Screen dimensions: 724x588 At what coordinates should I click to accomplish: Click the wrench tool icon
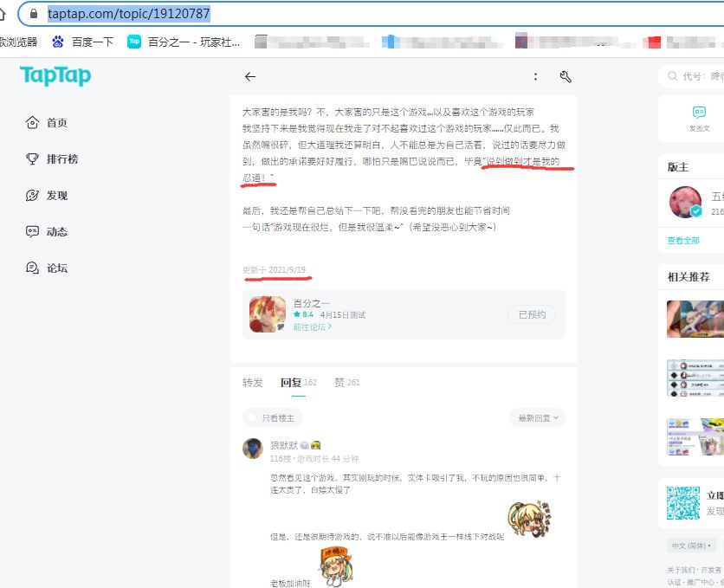point(566,76)
